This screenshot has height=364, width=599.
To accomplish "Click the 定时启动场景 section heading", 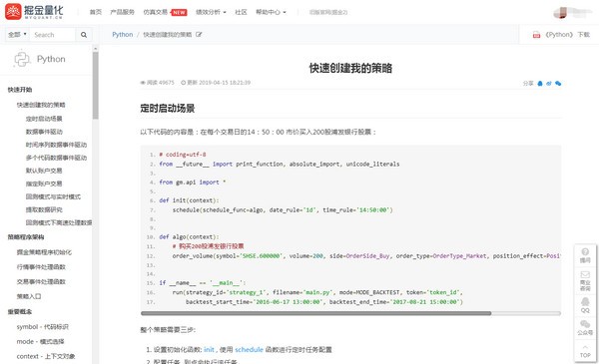I will [168, 109].
